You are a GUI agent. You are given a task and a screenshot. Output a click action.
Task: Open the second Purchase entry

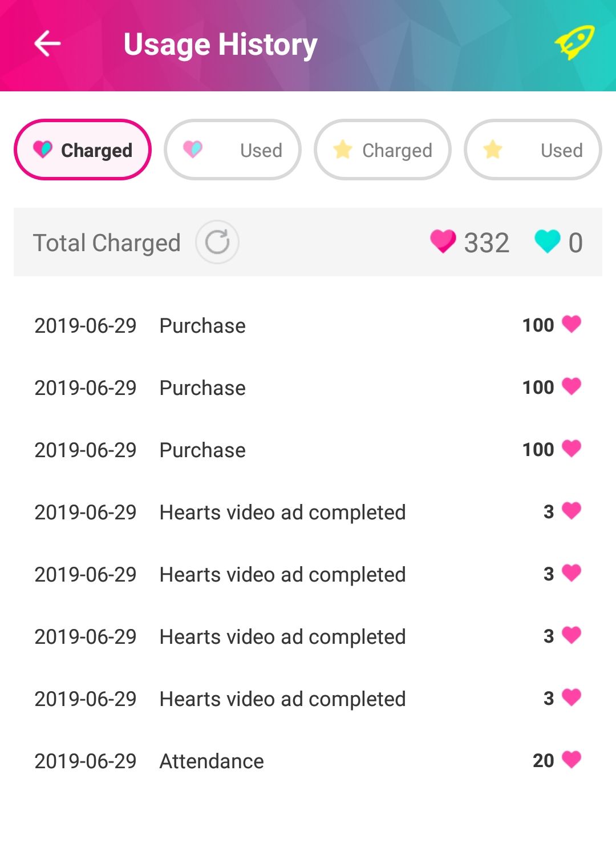[202, 388]
